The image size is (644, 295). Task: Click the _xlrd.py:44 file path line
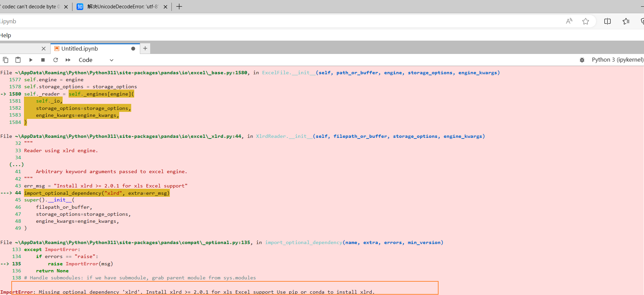pyautogui.click(x=128, y=136)
